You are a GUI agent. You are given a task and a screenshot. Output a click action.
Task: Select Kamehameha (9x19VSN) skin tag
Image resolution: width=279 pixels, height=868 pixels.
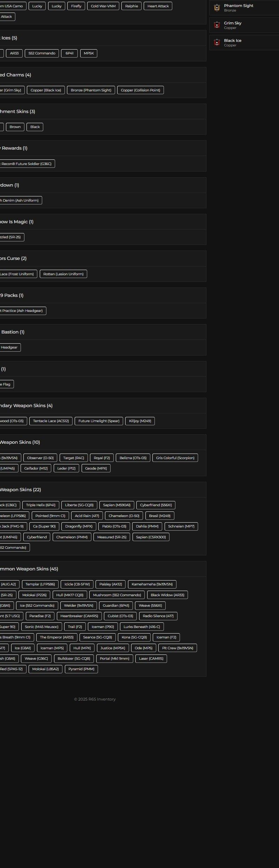point(152,584)
